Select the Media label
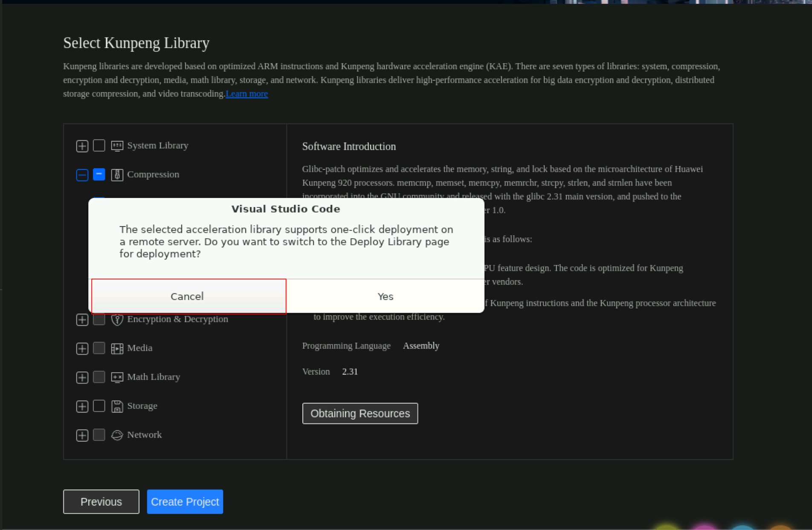This screenshot has width=812, height=530. point(139,348)
